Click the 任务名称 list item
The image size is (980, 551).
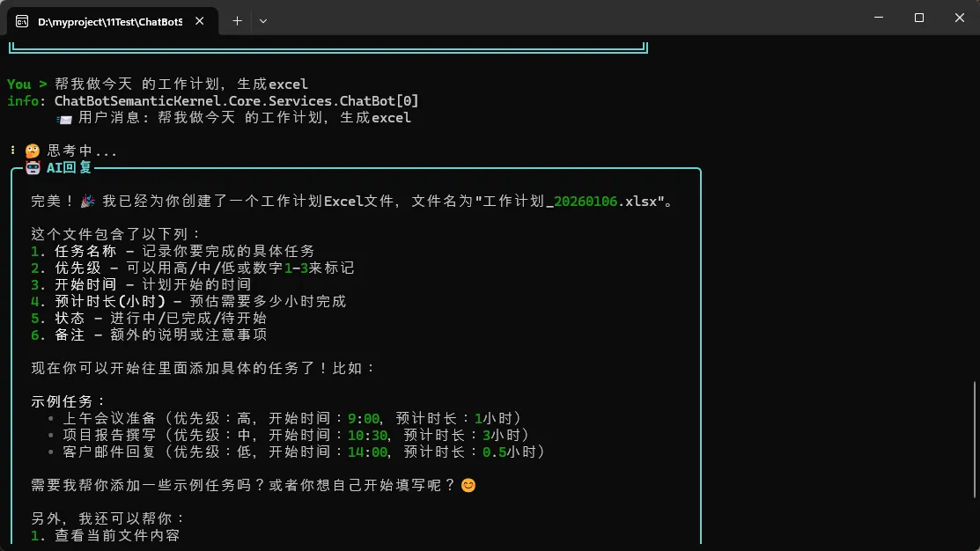tap(85, 252)
